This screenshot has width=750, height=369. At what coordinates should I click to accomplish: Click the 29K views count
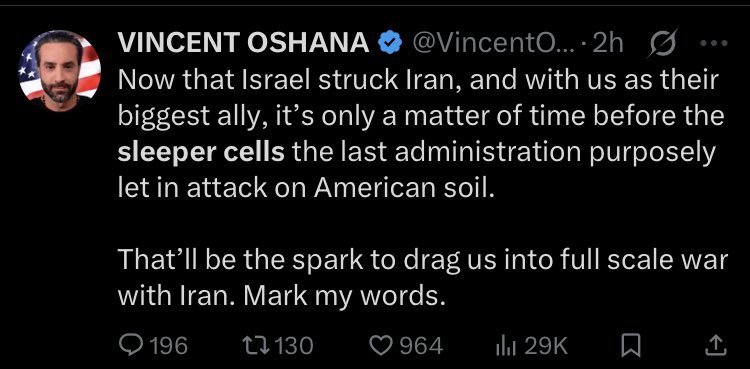[x=547, y=346]
